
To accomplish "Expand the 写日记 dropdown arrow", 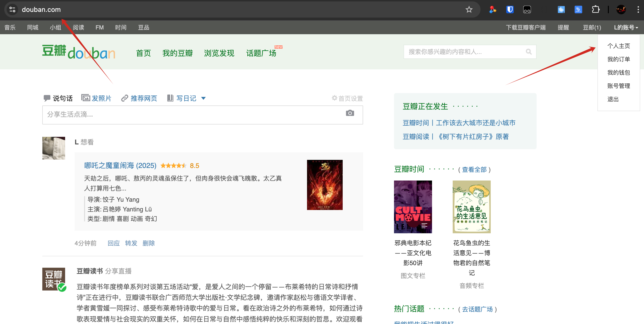I will [203, 98].
